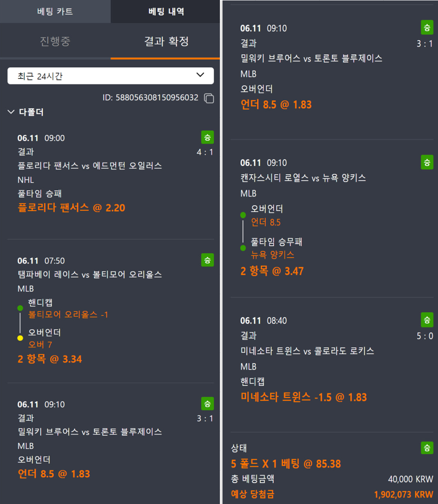
Task: Select the 결과 확정 sub-tab
Action: click(166, 41)
